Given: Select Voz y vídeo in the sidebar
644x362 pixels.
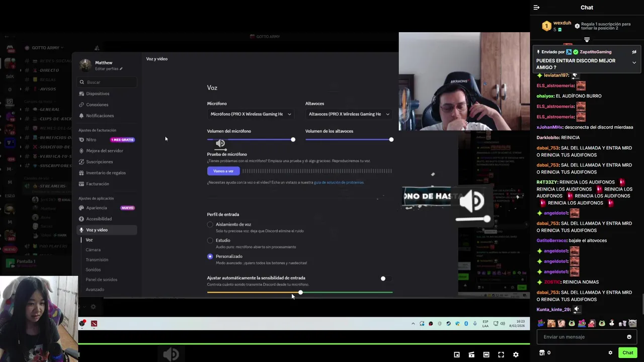Looking at the screenshot, I should (x=107, y=230).
